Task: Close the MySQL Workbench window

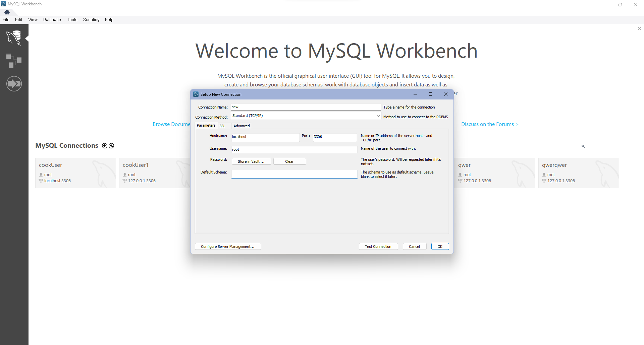Action: point(636,5)
